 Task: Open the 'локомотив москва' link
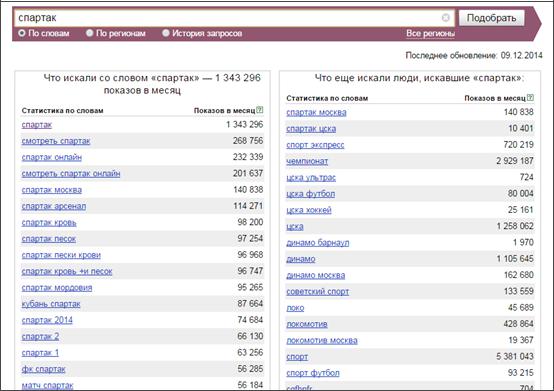[322, 341]
